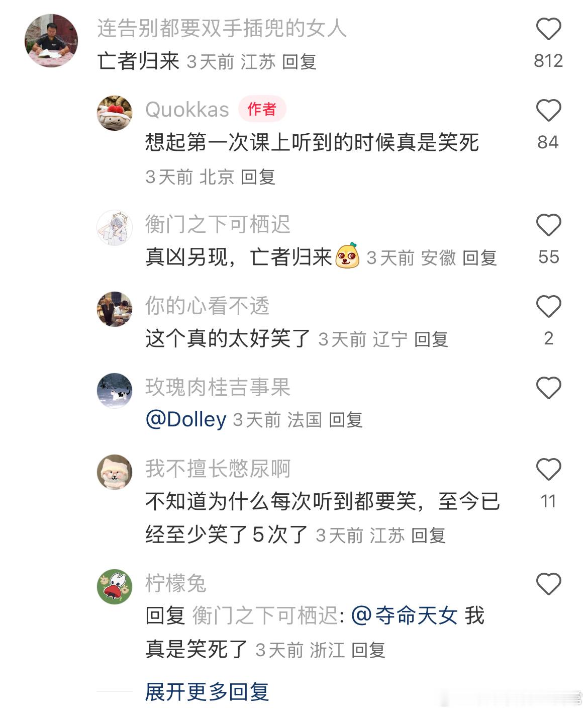Like the top comment with 812 likes
Image resolution: width=588 pixels, height=712 pixels.
[x=548, y=29]
